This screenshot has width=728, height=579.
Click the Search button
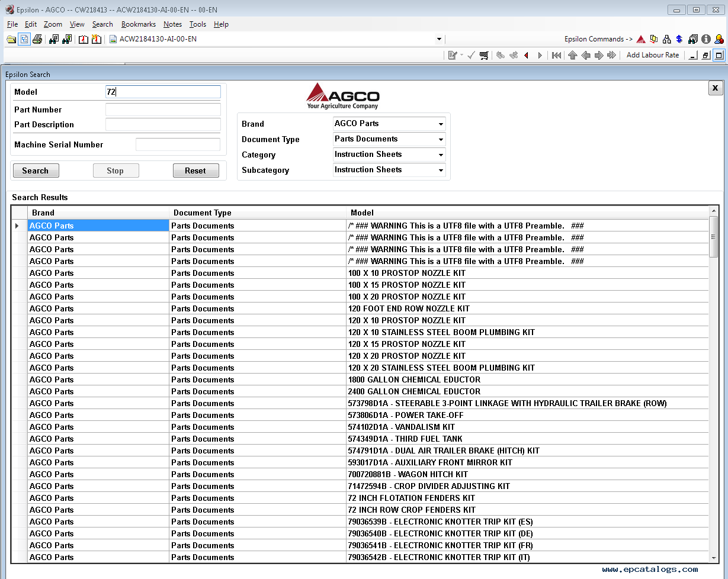[x=36, y=171]
